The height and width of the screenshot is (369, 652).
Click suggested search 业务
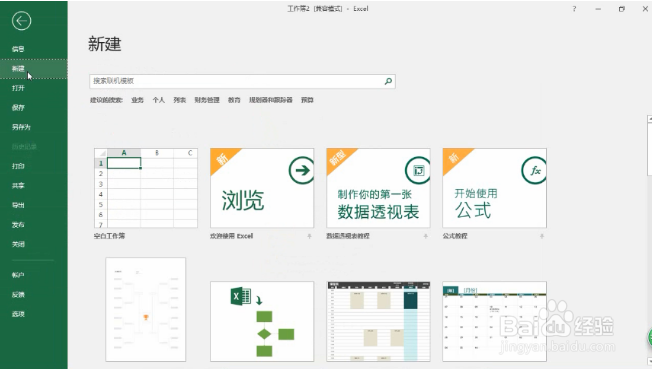click(x=137, y=100)
